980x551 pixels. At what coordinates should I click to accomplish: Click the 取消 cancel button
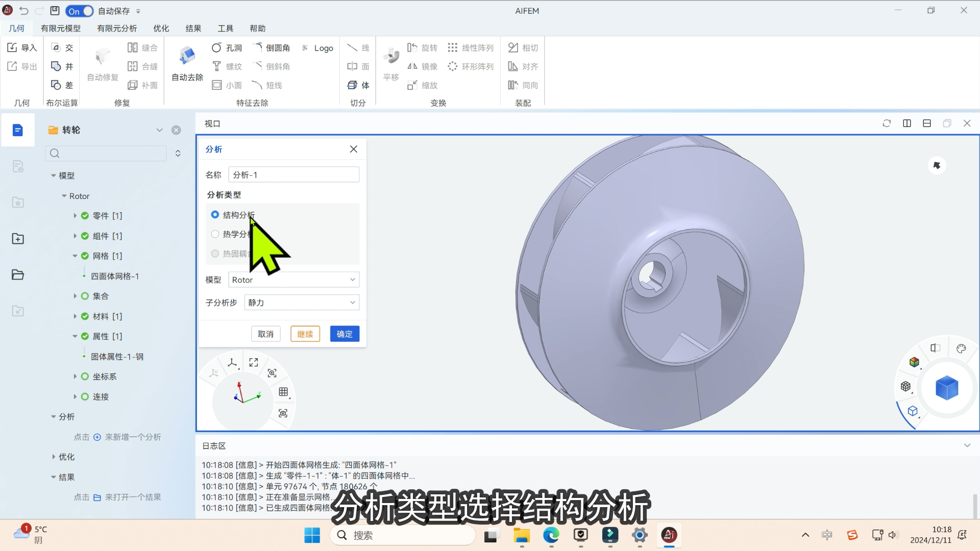click(265, 334)
